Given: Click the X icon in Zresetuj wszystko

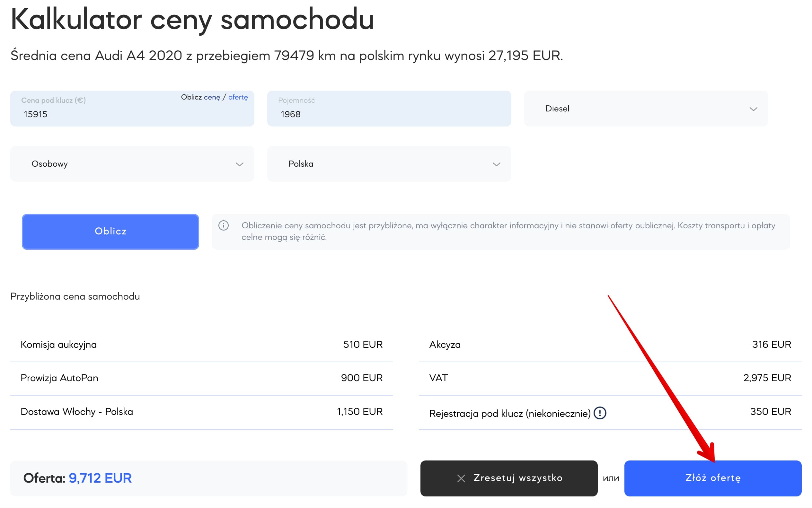Looking at the screenshot, I should pyautogui.click(x=461, y=478).
